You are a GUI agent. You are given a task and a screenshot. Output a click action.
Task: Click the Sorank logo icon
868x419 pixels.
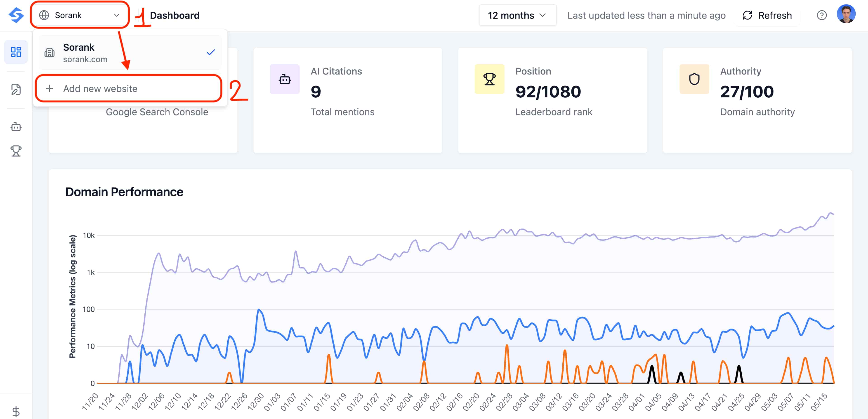tap(16, 15)
